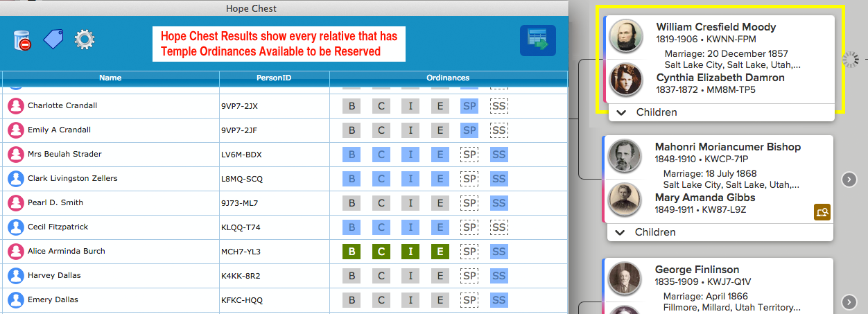This screenshot has width=868, height=314.
Task: Open Cynthia Elizabeth Damron name link
Action: point(720,78)
